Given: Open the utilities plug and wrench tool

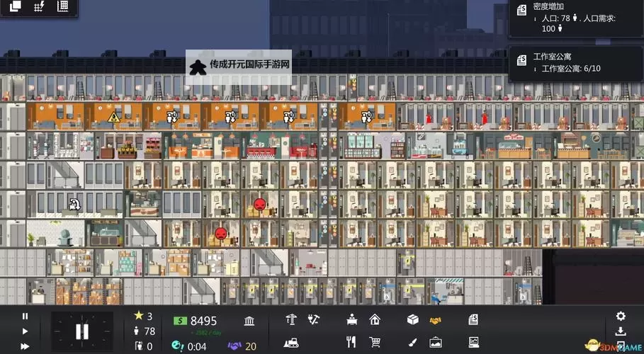Looking at the screenshot, I should coord(314,319).
